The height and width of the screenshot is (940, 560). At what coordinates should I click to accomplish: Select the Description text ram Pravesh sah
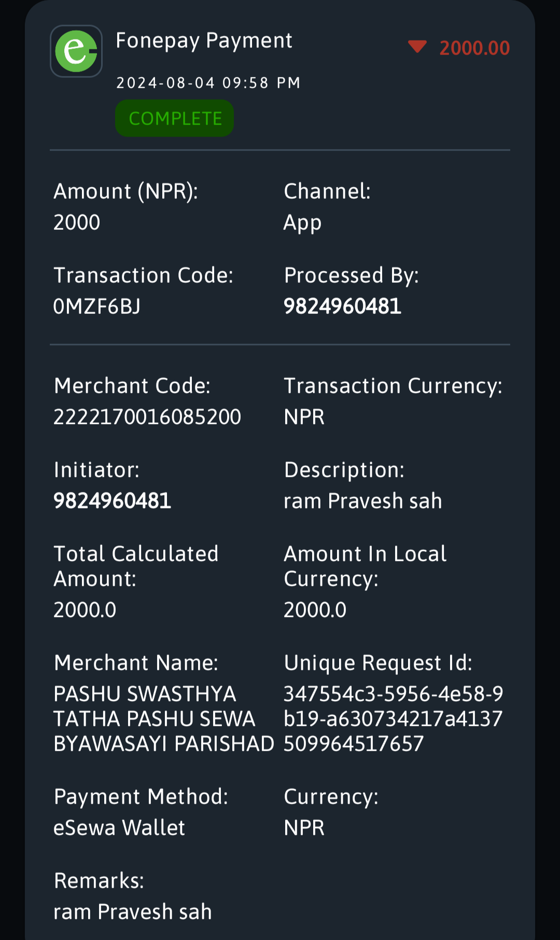coord(363,501)
